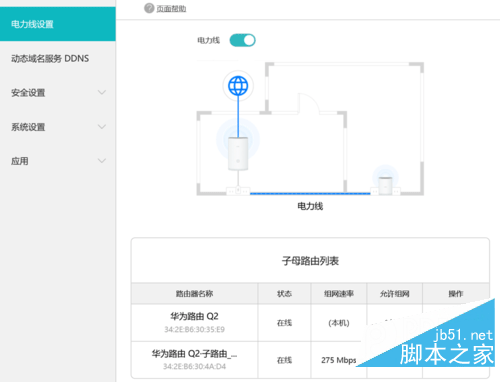This screenshot has width=500, height=382.
Task: Open the 系统设置 menu item
Action: [x=58, y=127]
